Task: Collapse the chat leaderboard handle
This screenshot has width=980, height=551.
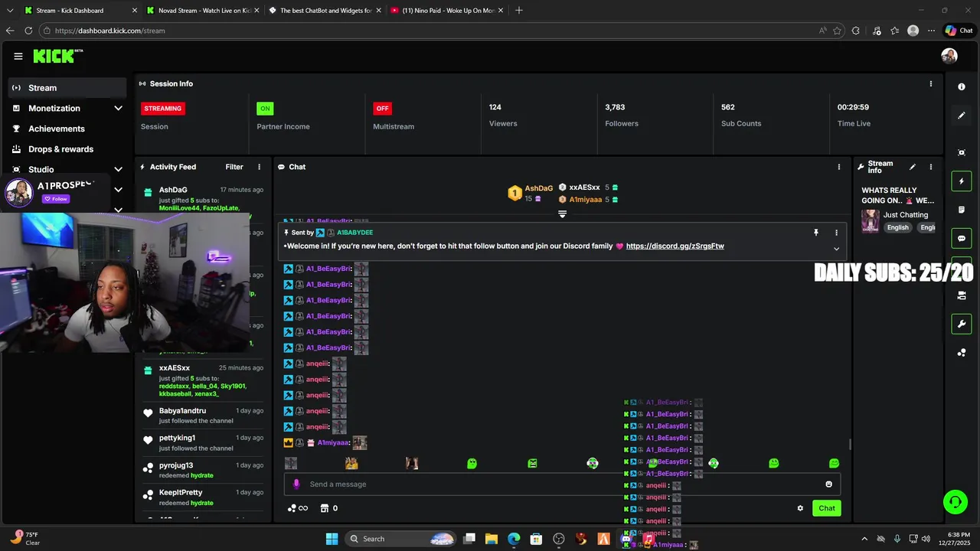Action: tap(562, 214)
